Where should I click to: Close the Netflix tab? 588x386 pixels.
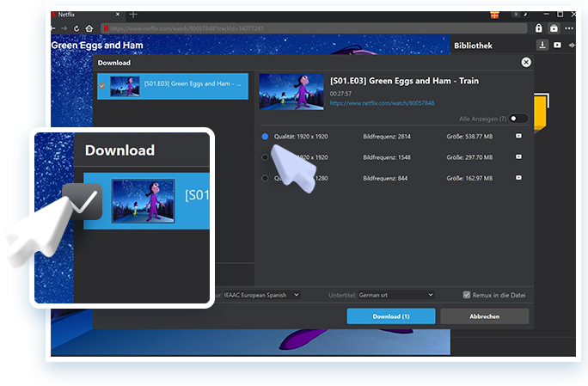coord(118,15)
